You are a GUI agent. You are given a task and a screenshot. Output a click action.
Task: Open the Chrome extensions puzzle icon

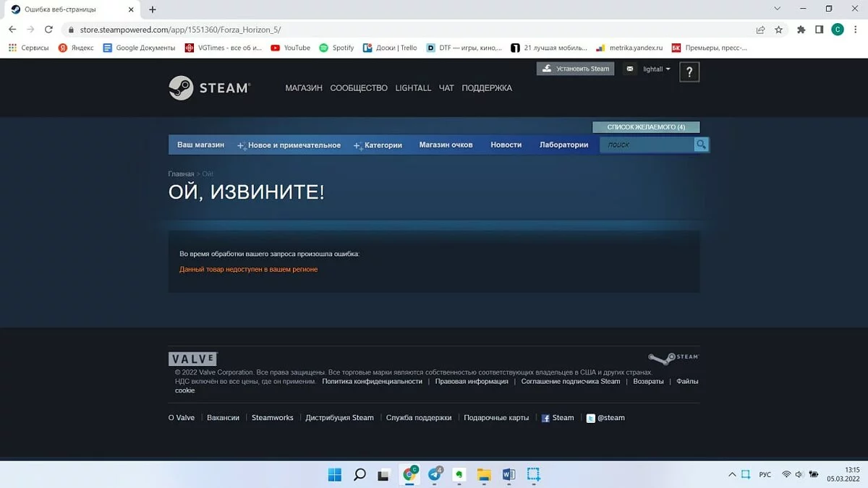point(801,30)
